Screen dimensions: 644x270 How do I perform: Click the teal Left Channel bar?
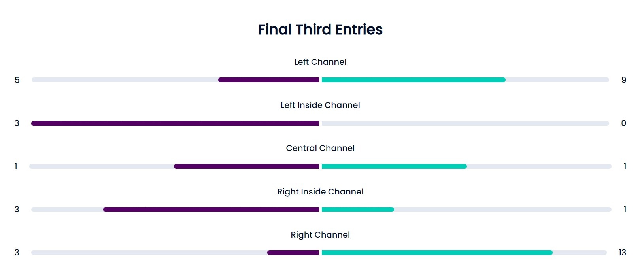(x=414, y=80)
